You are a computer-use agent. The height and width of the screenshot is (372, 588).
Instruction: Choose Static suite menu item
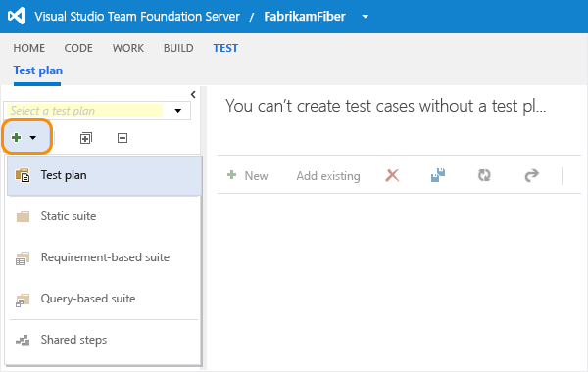104,216
